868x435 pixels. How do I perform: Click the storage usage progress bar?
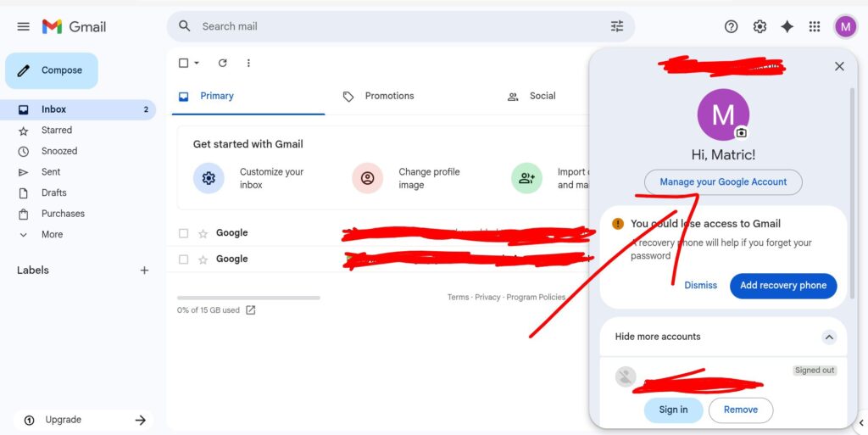(248, 298)
